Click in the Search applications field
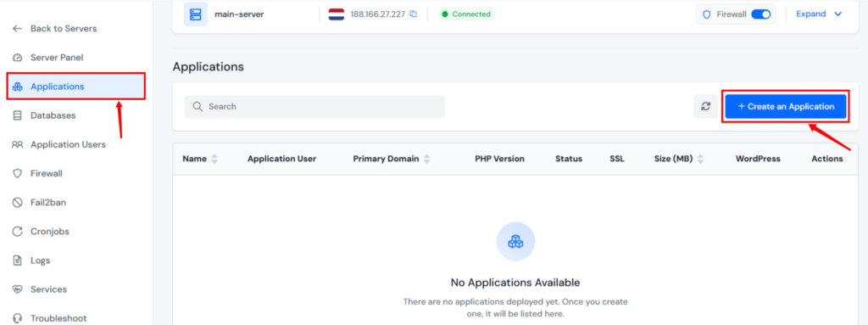This screenshot has height=325, width=868. point(314,106)
